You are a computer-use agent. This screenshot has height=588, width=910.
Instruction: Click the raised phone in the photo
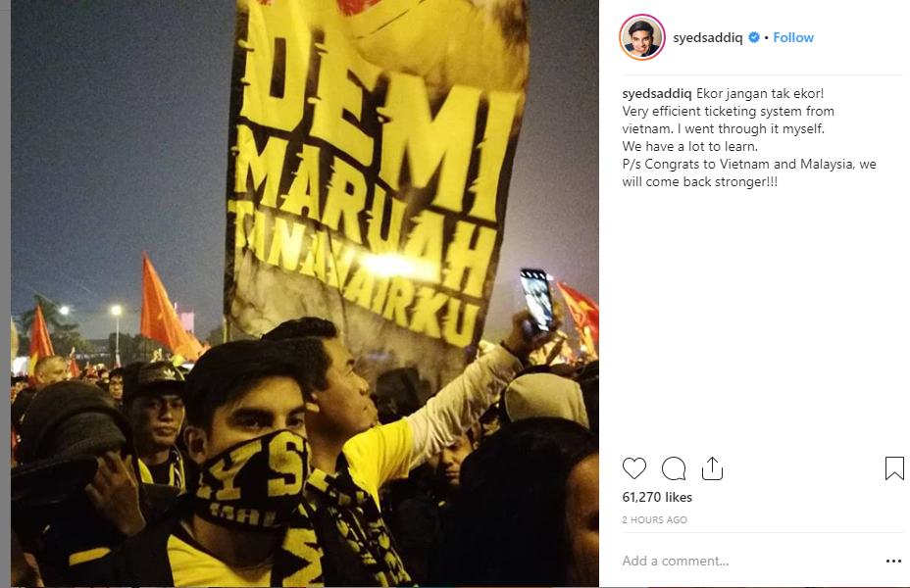(x=536, y=299)
